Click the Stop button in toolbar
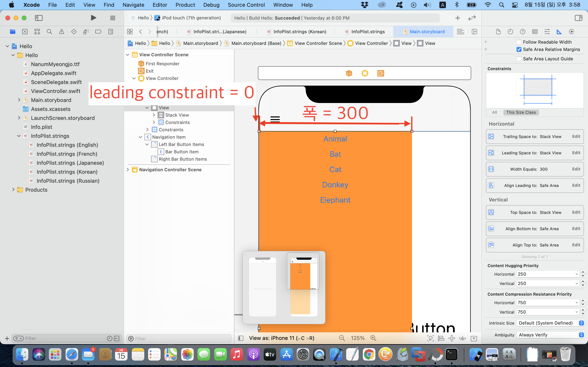The width and height of the screenshot is (588, 367). tap(112, 18)
